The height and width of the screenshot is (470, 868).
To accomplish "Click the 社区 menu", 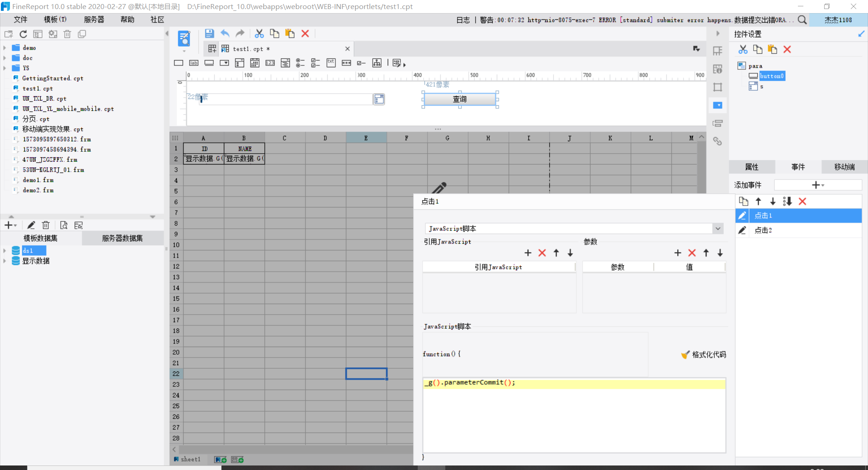I will (x=157, y=19).
